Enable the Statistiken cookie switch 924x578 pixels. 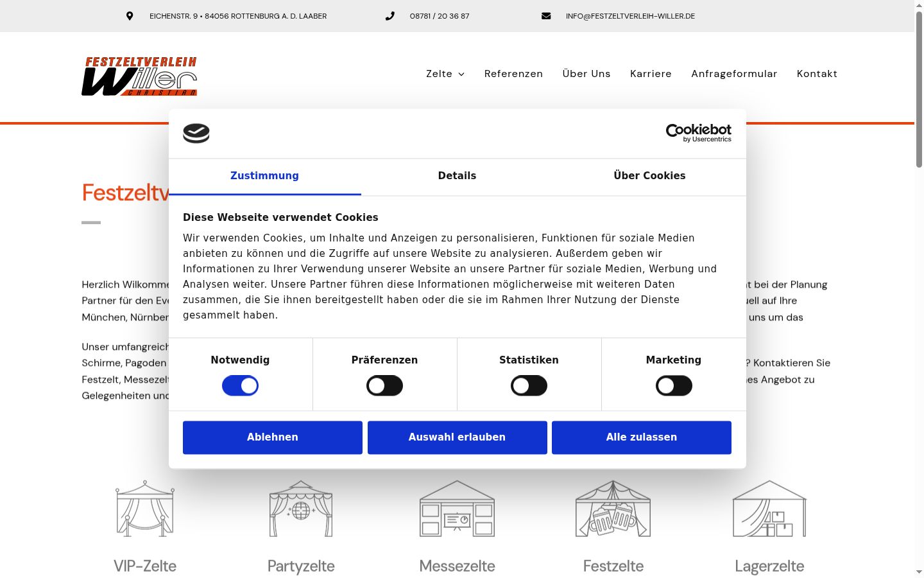(x=529, y=386)
